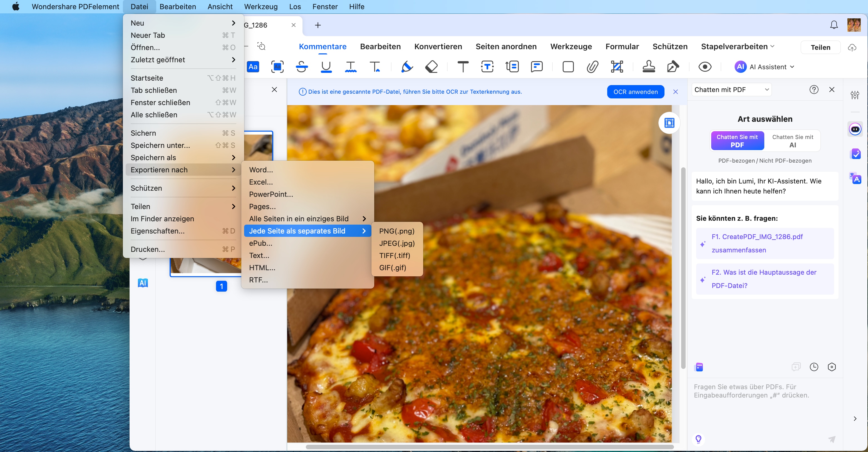
Task: Select the squiggly underline tool
Action: coord(351,67)
